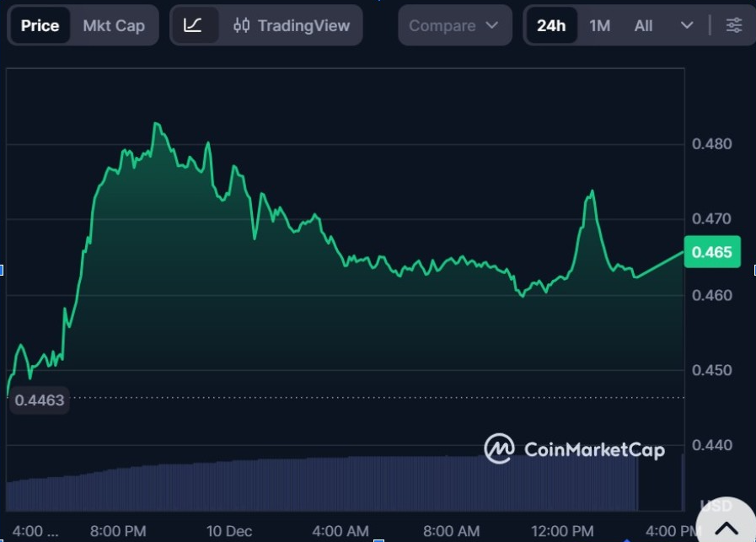
Task: Click the 10 Dec date axis label
Action: (x=229, y=531)
